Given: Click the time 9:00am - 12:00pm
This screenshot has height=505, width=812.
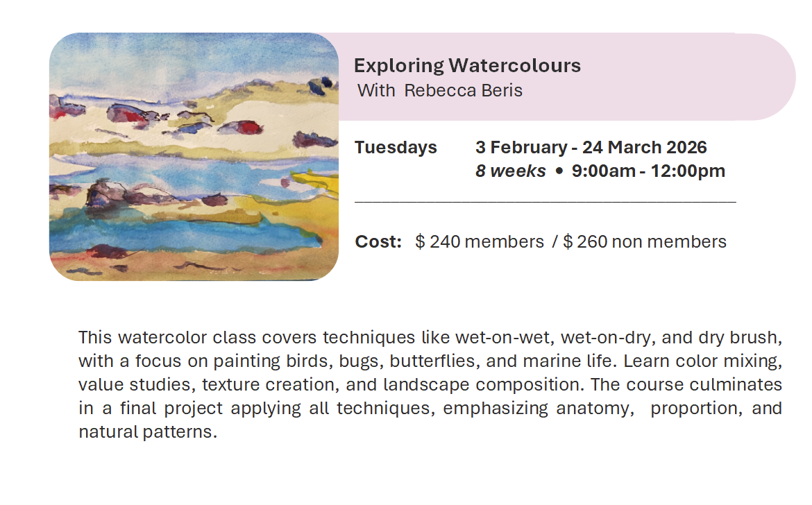Looking at the screenshot, I should [x=648, y=171].
